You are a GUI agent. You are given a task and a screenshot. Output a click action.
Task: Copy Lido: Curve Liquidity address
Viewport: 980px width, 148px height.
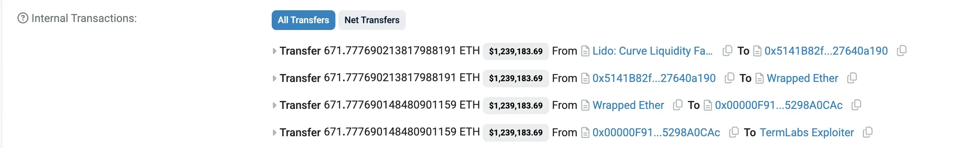point(727,51)
